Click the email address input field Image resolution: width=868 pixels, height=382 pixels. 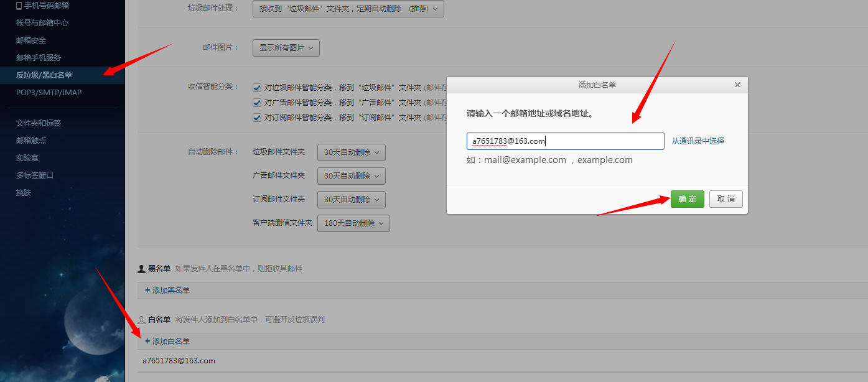[565, 141]
